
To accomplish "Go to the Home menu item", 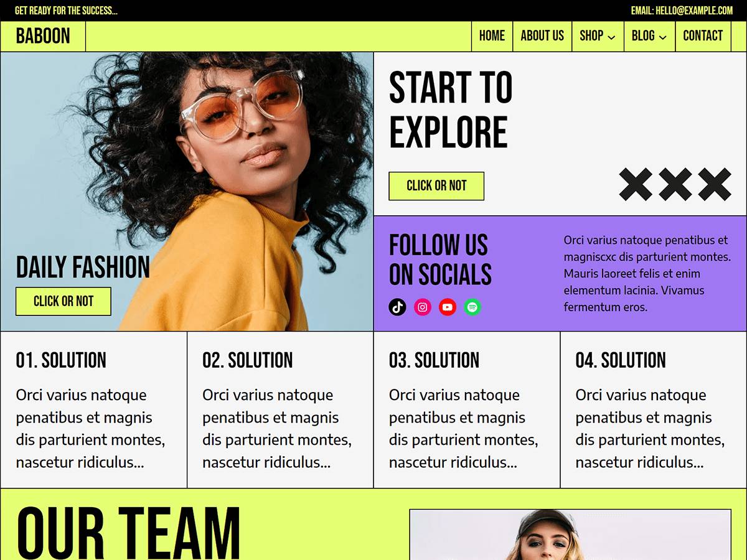I will point(492,36).
